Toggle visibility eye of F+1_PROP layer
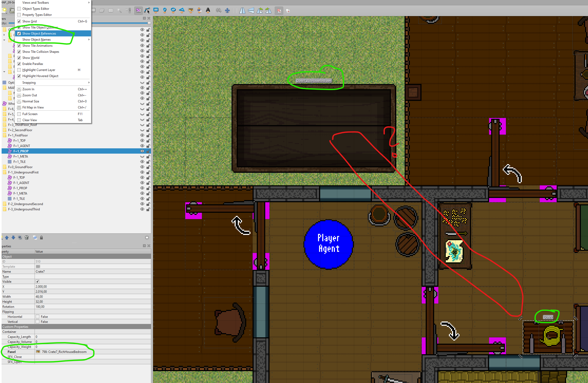588x383 pixels. pos(142,151)
